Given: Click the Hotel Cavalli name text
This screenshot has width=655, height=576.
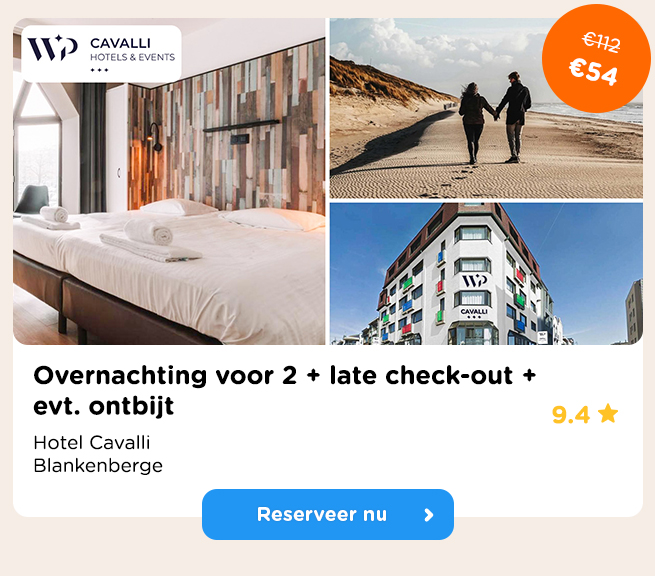Looking at the screenshot, I should click(x=92, y=443).
